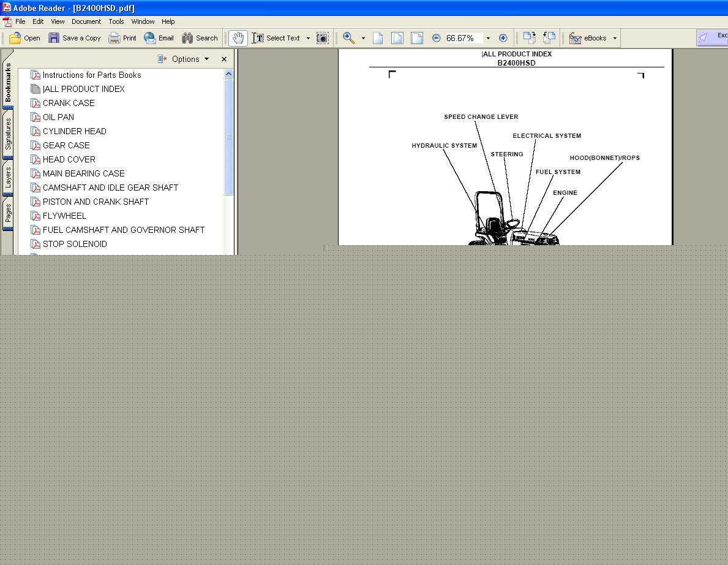Switch to the Pages side tab
728x565 pixels.
[8, 214]
